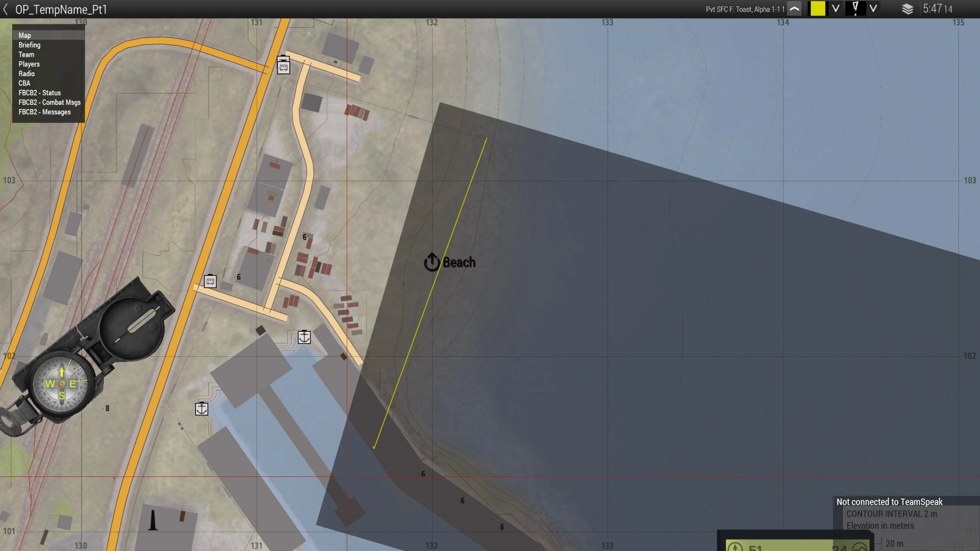Expand the marker color dropdown arrow
980x551 pixels.
(835, 9)
